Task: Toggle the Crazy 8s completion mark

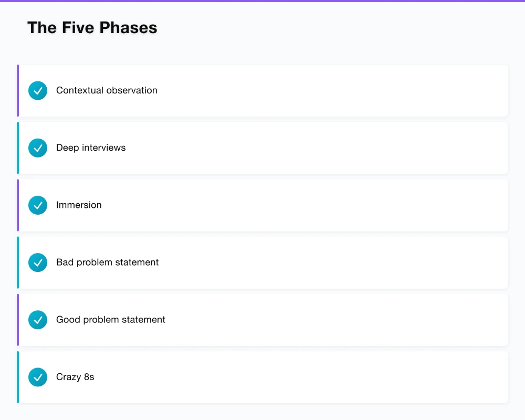Action: [x=38, y=377]
